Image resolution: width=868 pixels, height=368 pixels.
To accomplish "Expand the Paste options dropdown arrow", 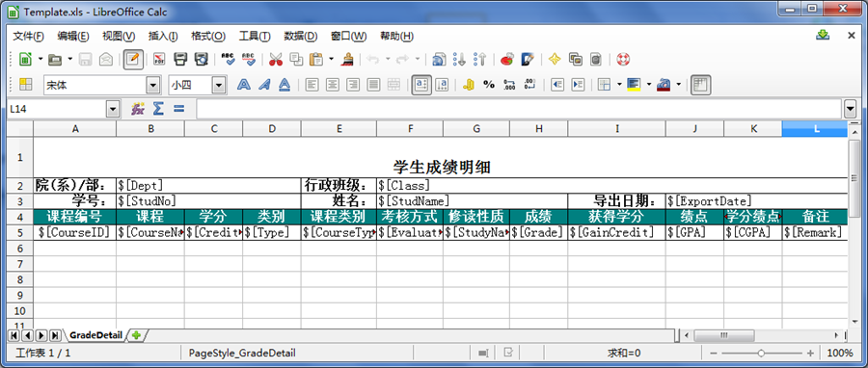I will 331,59.
